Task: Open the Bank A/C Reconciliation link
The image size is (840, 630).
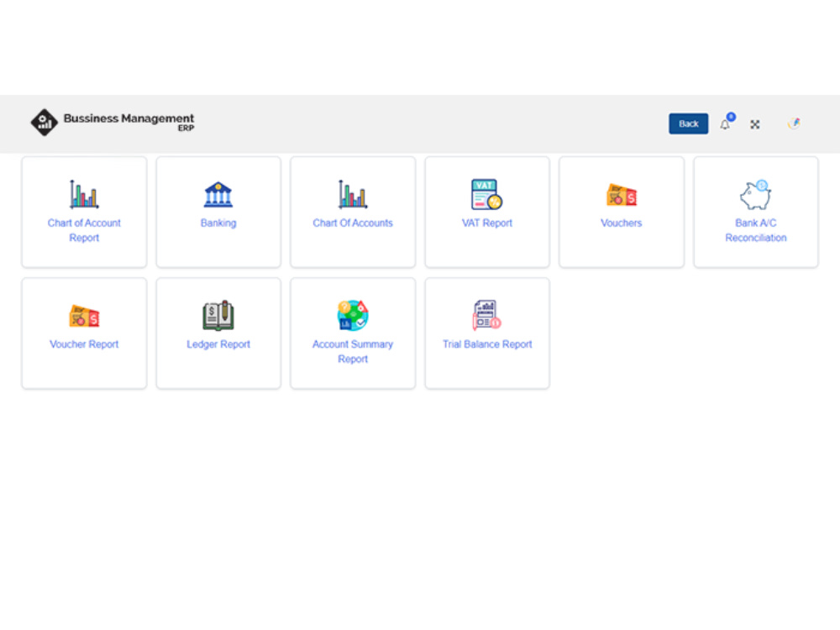Action: [x=756, y=230]
